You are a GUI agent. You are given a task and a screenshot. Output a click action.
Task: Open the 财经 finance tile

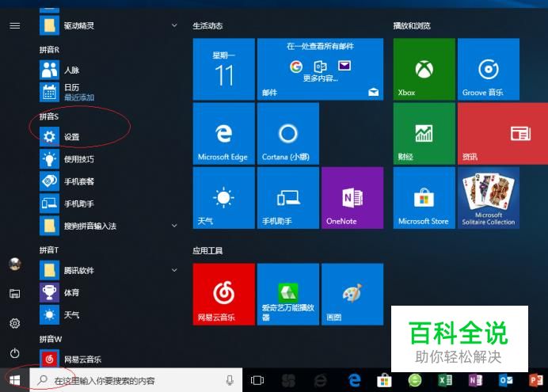(x=424, y=134)
